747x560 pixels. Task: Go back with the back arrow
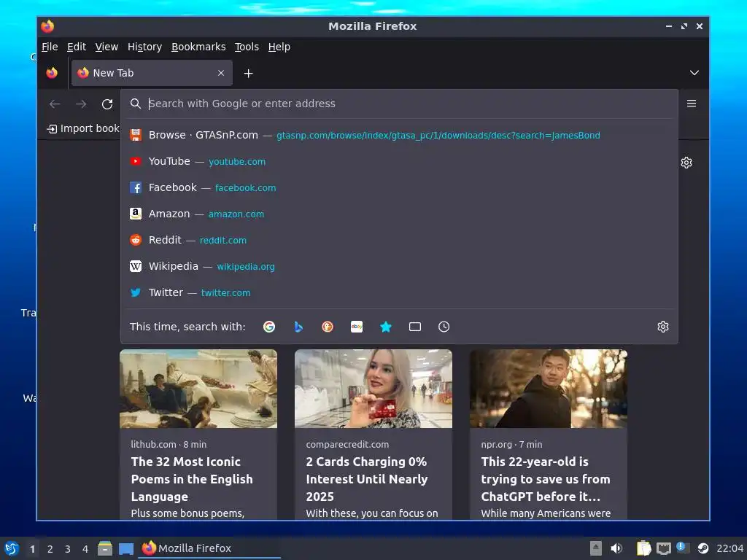(55, 104)
